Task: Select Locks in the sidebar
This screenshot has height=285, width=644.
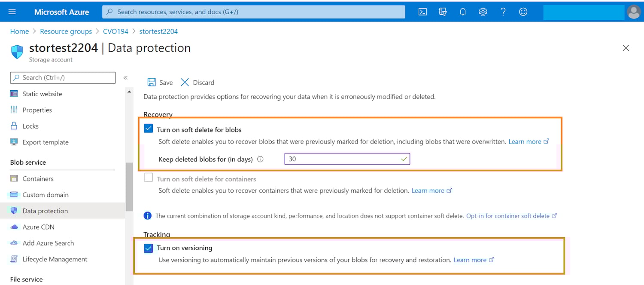Action: click(x=29, y=126)
